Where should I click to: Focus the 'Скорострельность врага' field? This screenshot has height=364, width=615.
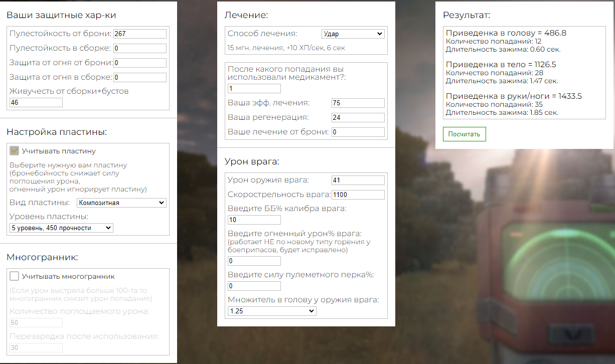[x=358, y=195]
